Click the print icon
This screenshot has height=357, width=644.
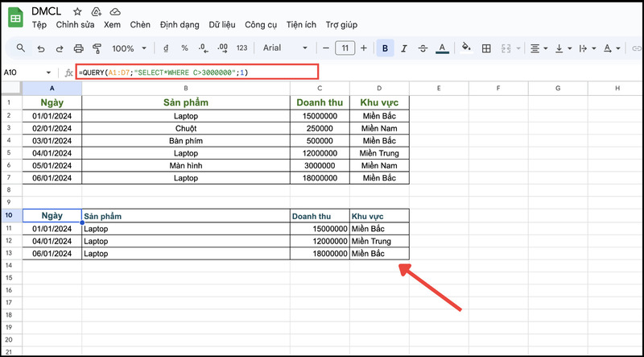click(x=78, y=48)
